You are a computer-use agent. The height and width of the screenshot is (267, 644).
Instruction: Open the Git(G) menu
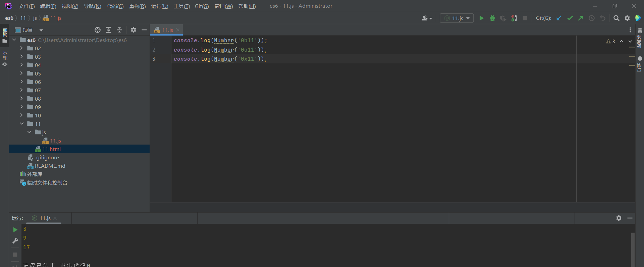tap(202, 6)
